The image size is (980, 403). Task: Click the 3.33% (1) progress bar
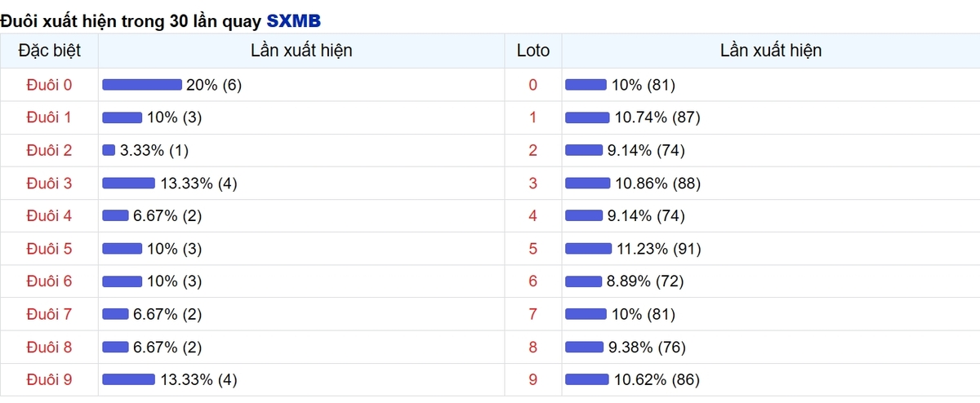coord(109,150)
